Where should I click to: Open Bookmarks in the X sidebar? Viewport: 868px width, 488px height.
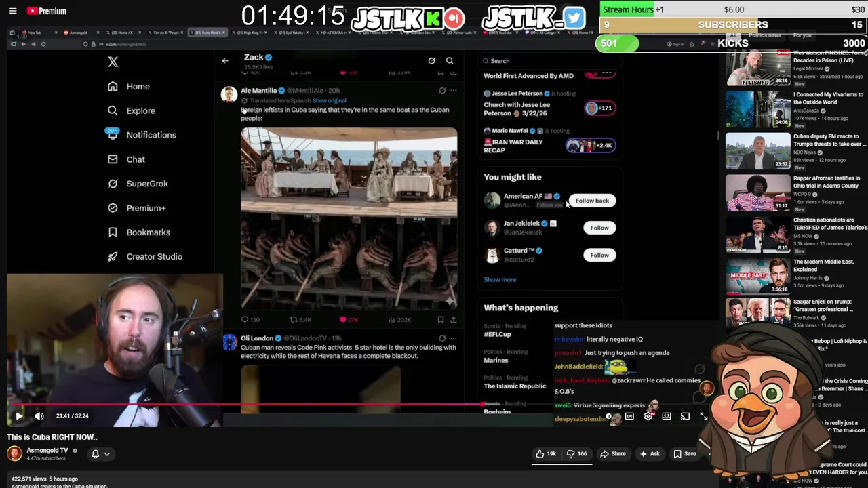pyautogui.click(x=138, y=232)
